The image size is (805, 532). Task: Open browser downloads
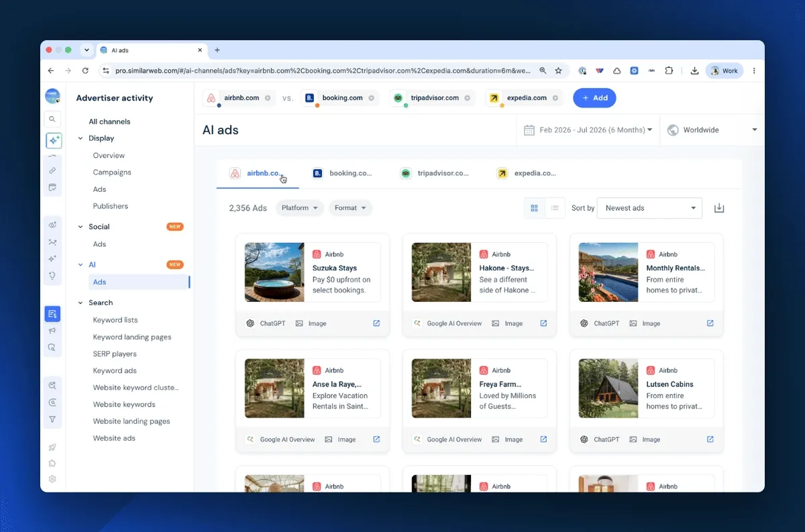694,70
